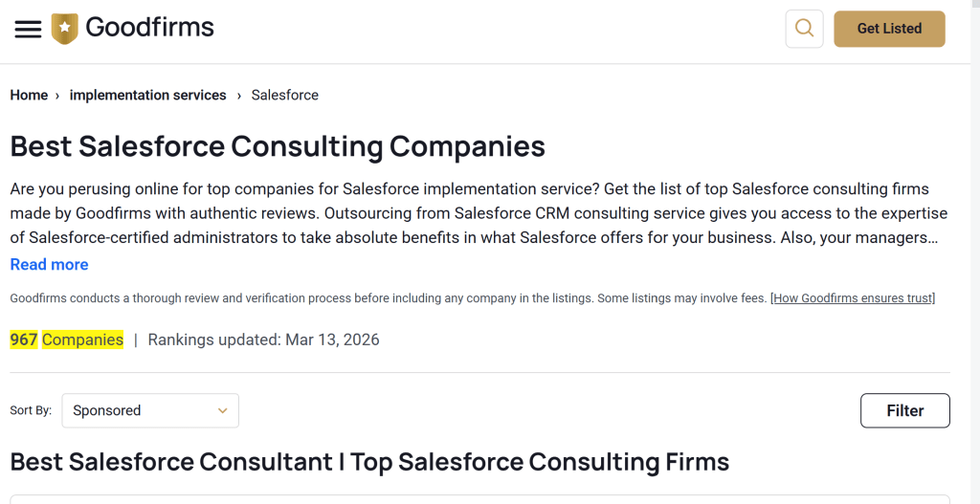Image resolution: width=980 pixels, height=504 pixels.
Task: Click the intro description paragraph
Action: click(479, 213)
